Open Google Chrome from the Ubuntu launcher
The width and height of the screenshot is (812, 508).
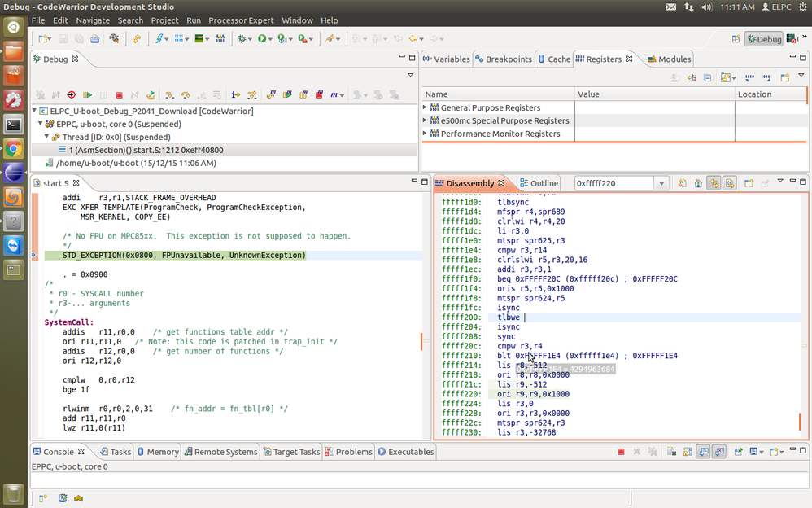point(13,149)
